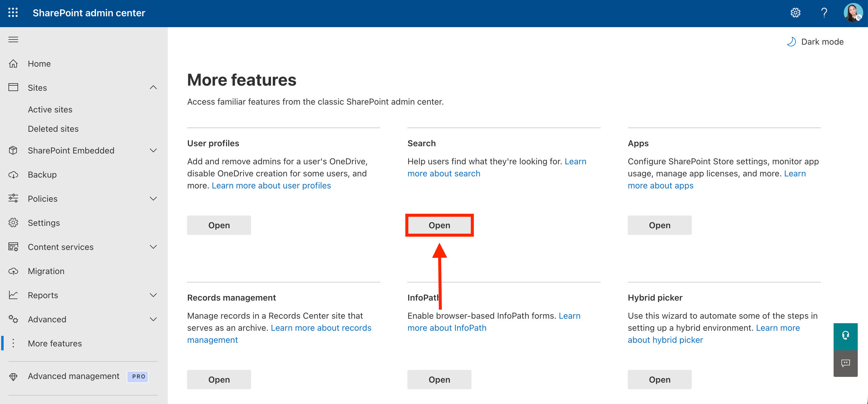Select Advanced management PRO item
Screen dimensions: 868x404
[84, 376]
